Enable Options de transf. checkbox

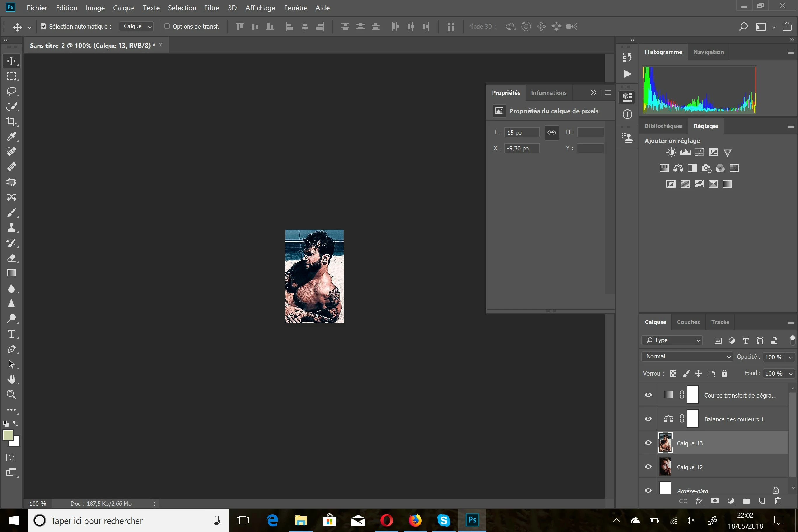(167, 27)
